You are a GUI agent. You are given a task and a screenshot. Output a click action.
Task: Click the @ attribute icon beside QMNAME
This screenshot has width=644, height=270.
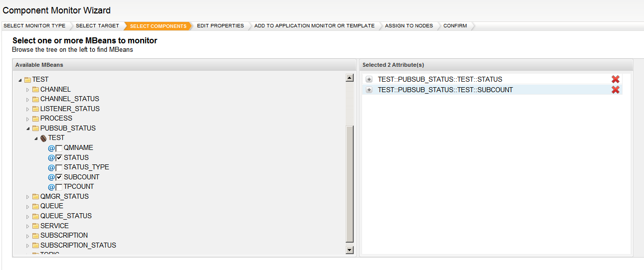tap(51, 148)
